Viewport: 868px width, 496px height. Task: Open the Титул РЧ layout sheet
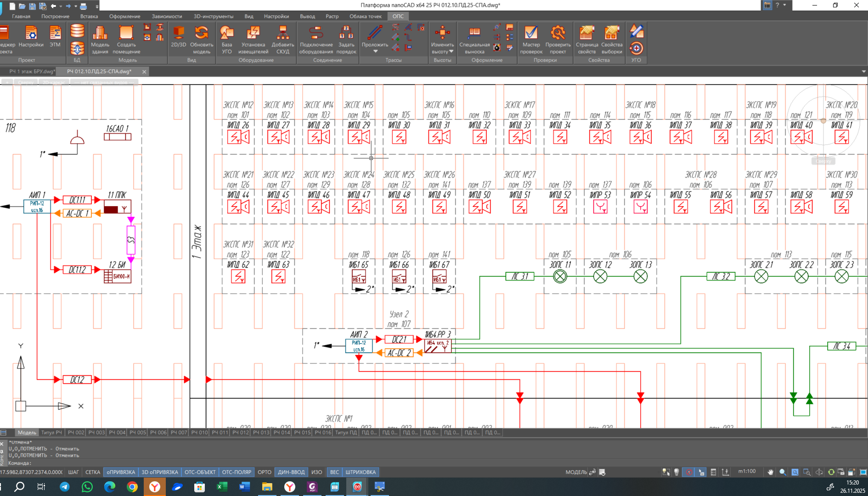point(51,433)
